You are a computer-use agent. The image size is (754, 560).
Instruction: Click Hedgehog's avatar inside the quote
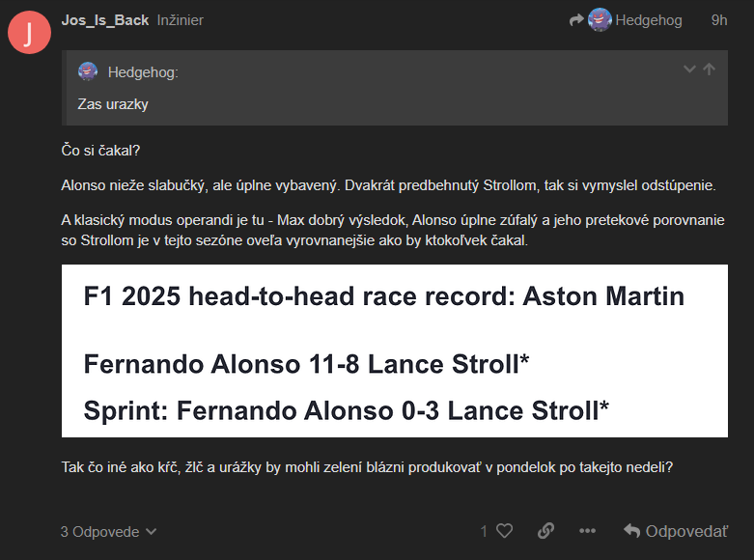pos(88,71)
